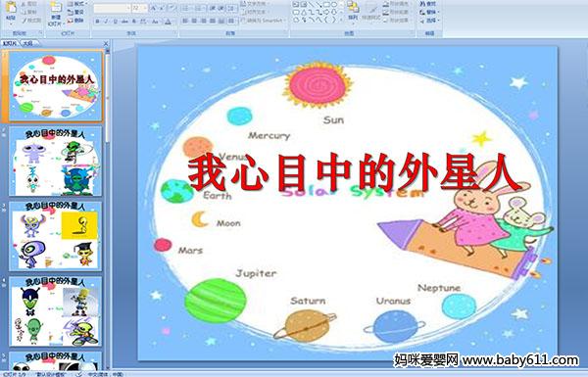Open the font name dropdown arrow

(128, 8)
